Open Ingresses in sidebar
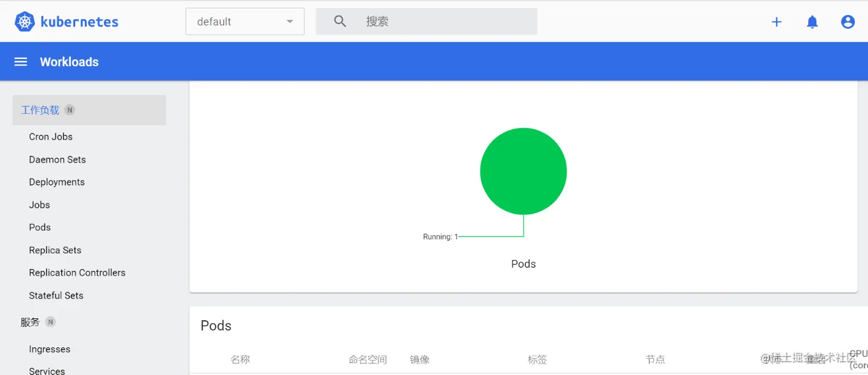 tap(49, 349)
